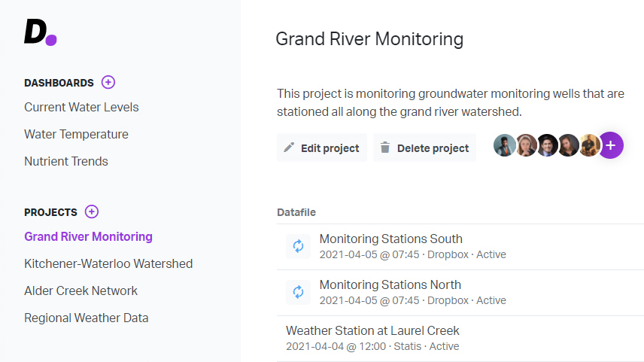
Task: Open Current Water Levels dashboard
Action: (x=81, y=107)
